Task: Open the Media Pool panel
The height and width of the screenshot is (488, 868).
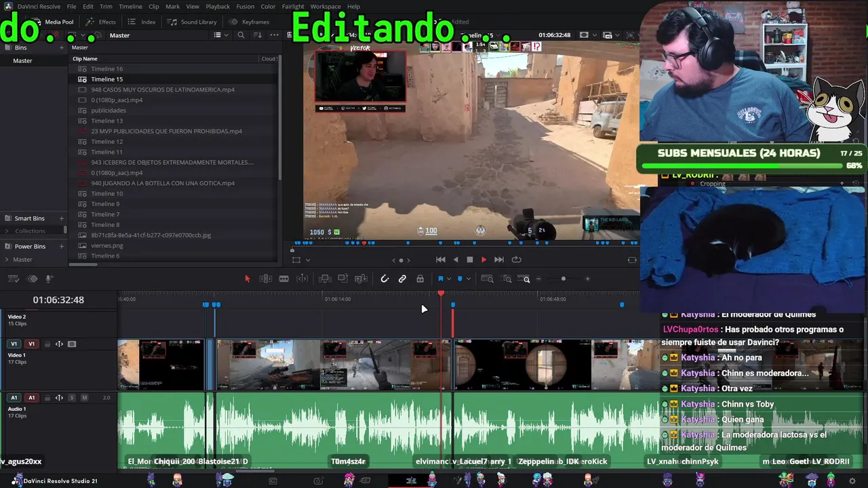Action: point(53,22)
